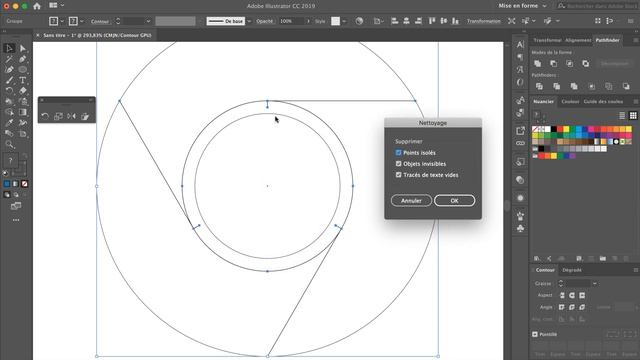Image resolution: width=640 pixels, height=360 pixels.
Task: Click the Unite shape mode icon
Action: tap(538, 64)
